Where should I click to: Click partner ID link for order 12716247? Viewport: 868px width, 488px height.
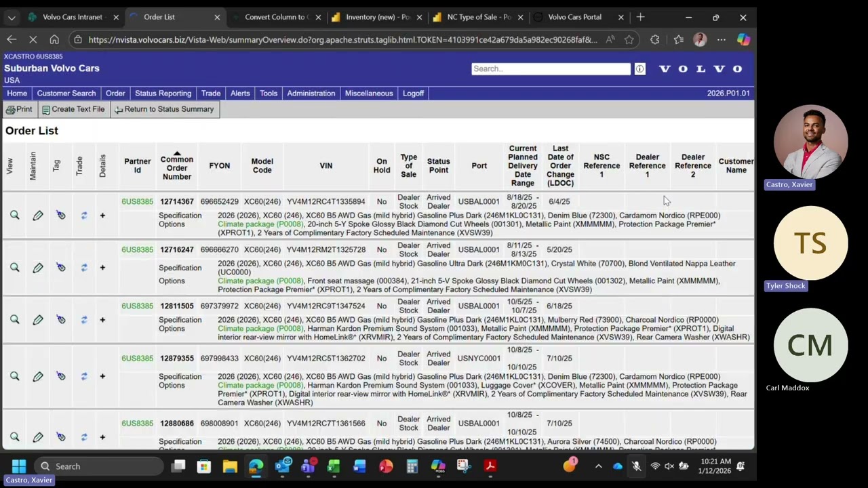pyautogui.click(x=137, y=249)
